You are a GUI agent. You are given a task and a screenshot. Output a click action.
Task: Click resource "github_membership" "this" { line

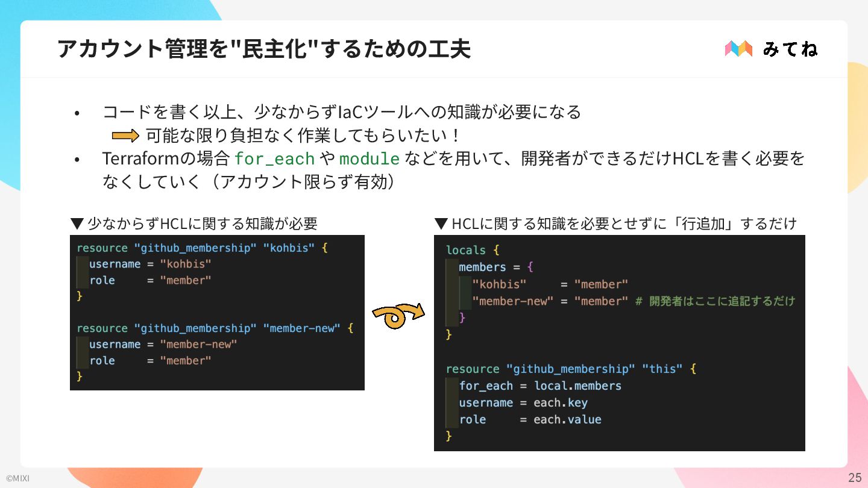coord(571,369)
